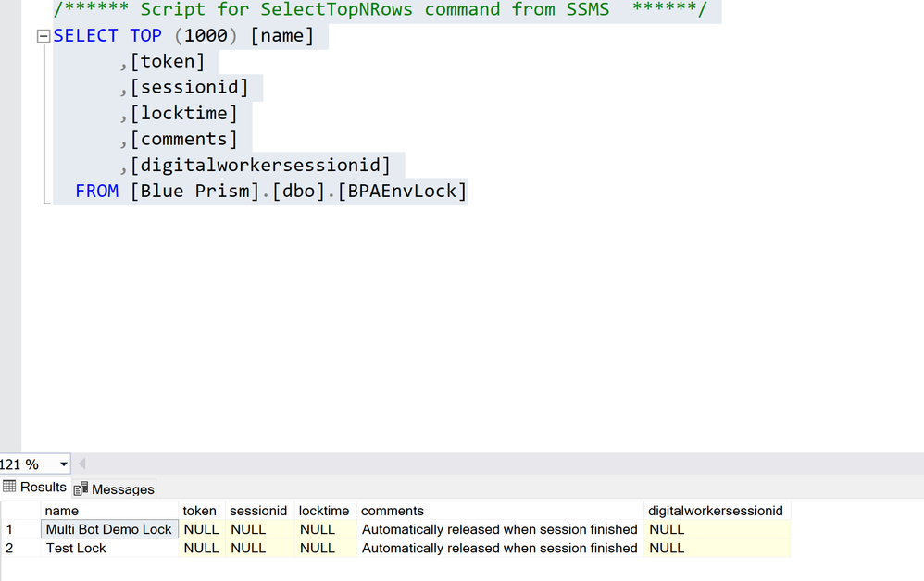The image size is (924, 581).
Task: Click the grid's top-left select-all corner
Action: [19, 511]
